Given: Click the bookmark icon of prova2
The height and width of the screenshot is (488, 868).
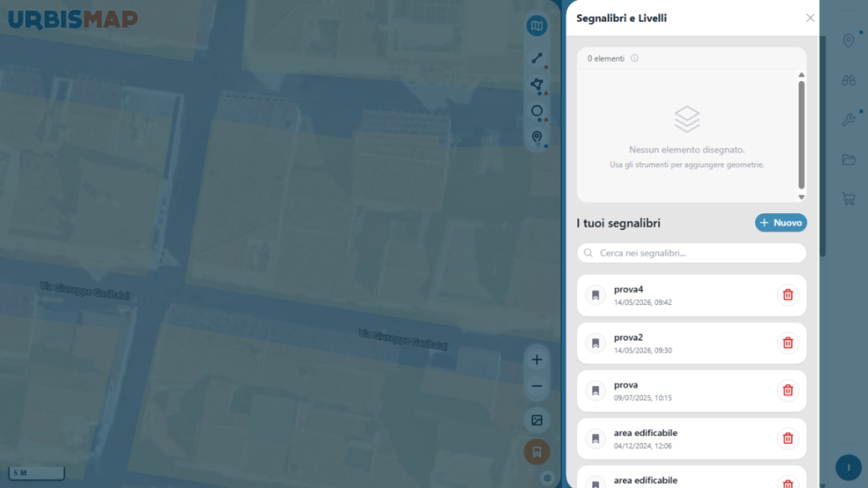Looking at the screenshot, I should click(596, 343).
